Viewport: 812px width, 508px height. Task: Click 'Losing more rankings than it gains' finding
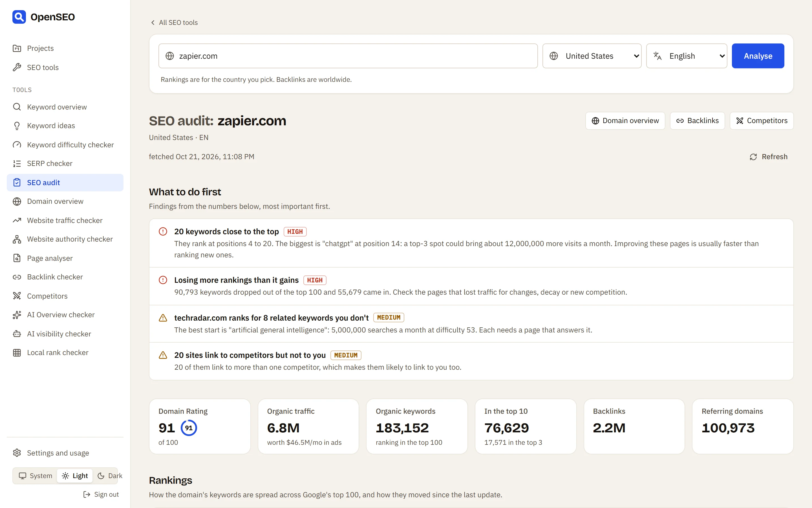[x=471, y=286]
